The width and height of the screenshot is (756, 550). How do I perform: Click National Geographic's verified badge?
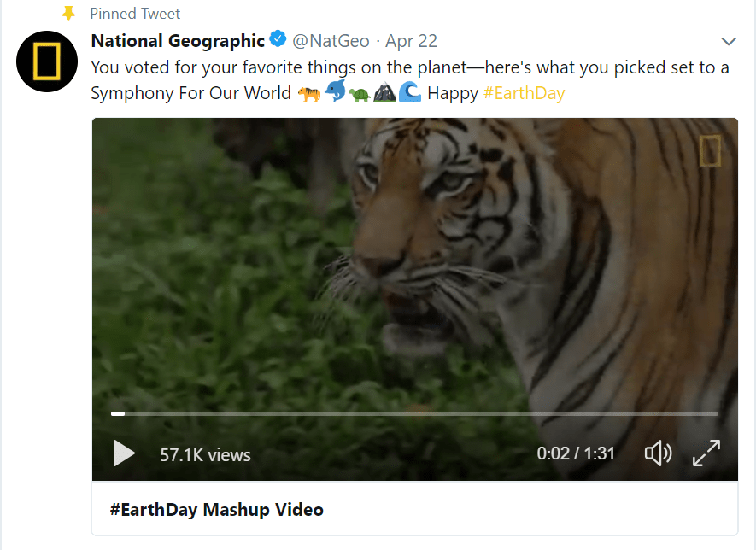tap(278, 39)
